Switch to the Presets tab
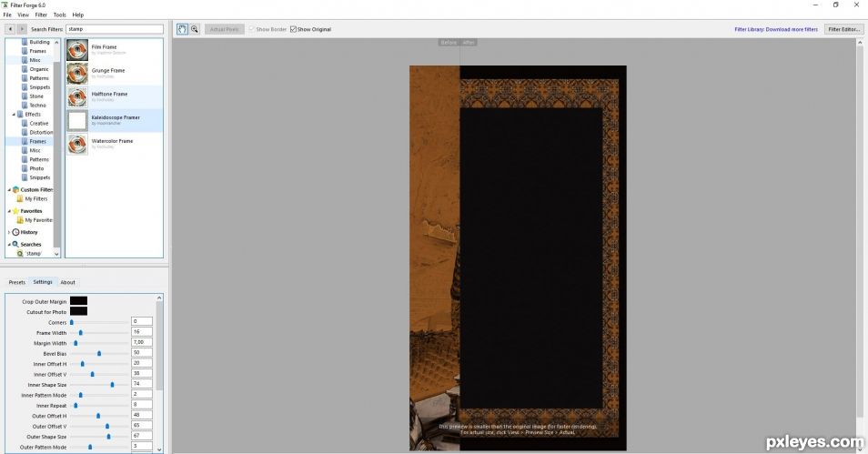 (17, 282)
